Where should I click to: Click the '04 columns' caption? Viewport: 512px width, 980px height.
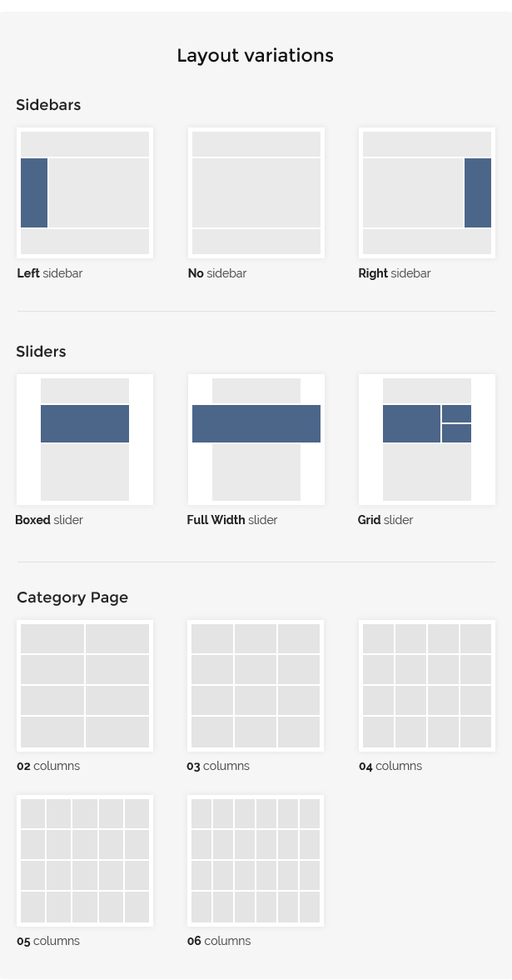[x=390, y=766]
